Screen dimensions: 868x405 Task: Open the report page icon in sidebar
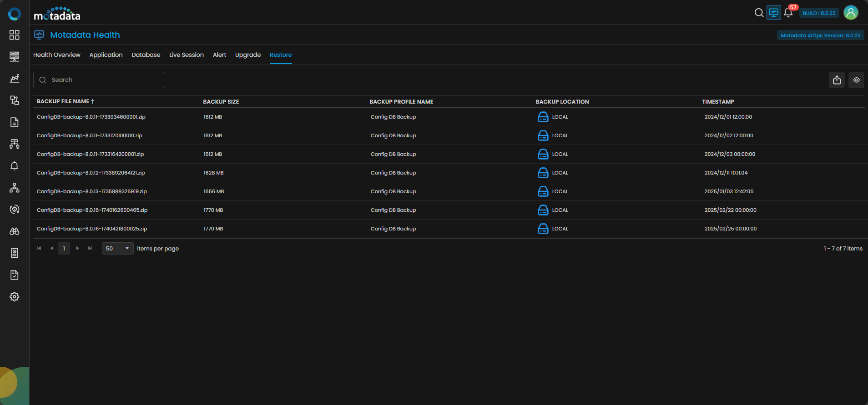tap(15, 253)
